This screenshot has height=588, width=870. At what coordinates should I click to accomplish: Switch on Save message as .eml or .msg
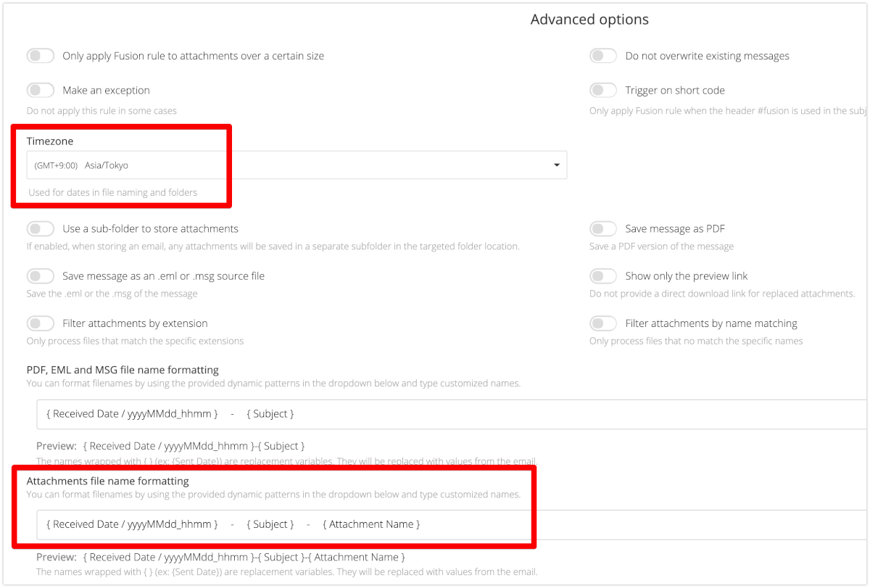pyautogui.click(x=41, y=276)
